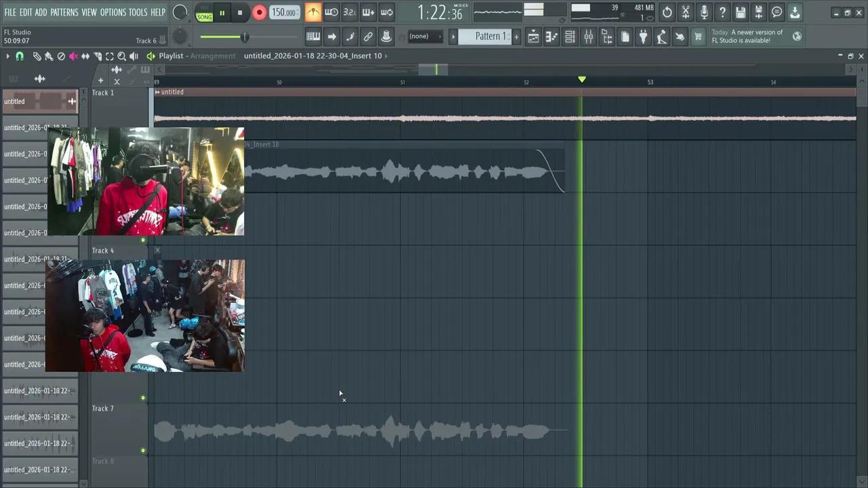Open the audio editor scissors icon
This screenshot has height=488, width=868.
(686, 12)
